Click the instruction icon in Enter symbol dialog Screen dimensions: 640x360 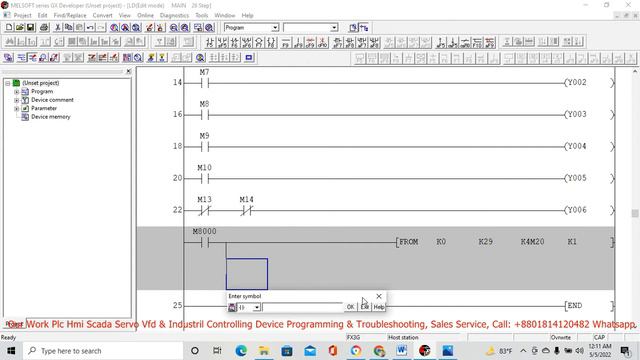[x=232, y=307]
